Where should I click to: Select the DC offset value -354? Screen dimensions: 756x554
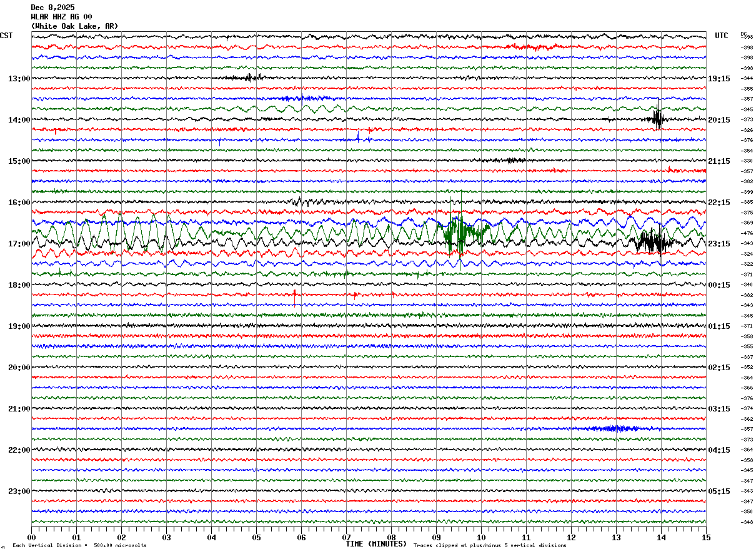tap(747, 151)
